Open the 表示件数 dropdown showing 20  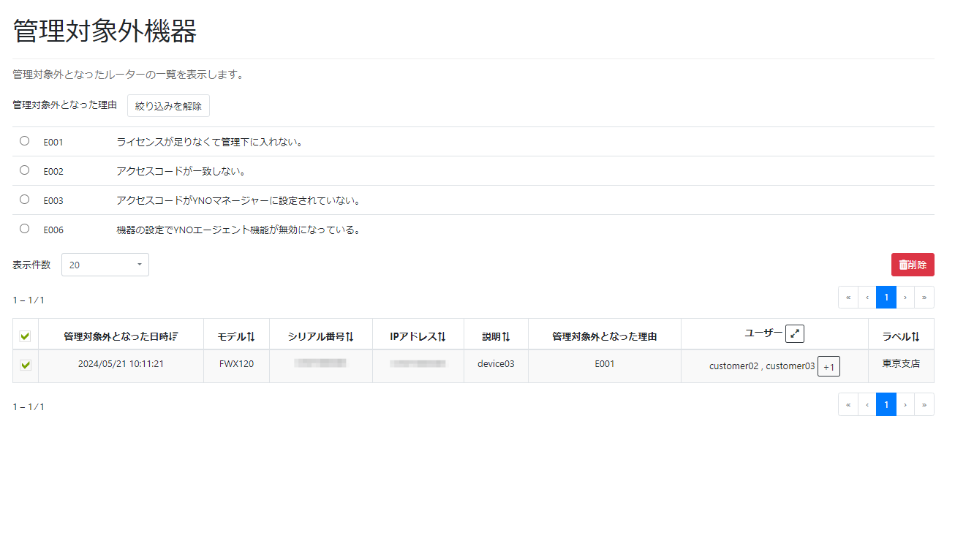point(105,265)
